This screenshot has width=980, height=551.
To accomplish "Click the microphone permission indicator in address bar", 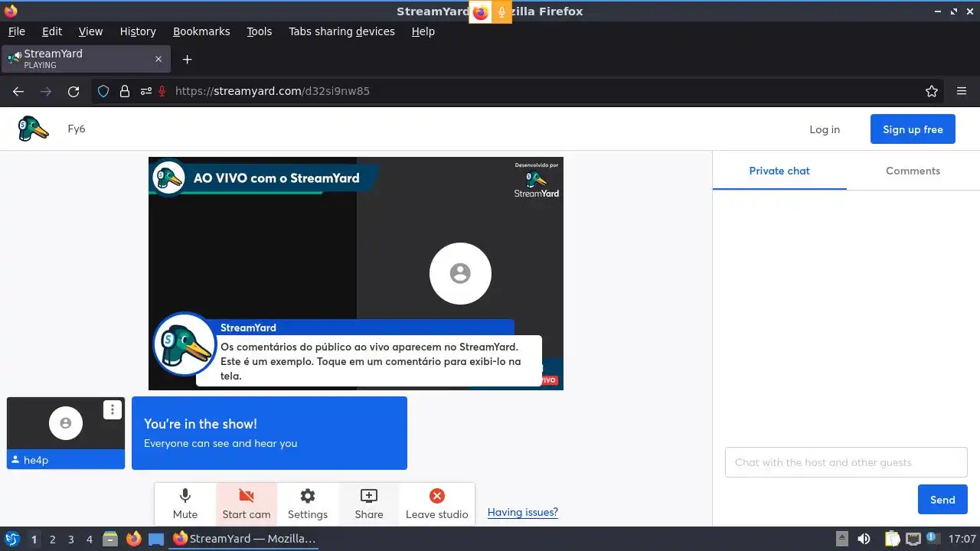I will coord(162,91).
